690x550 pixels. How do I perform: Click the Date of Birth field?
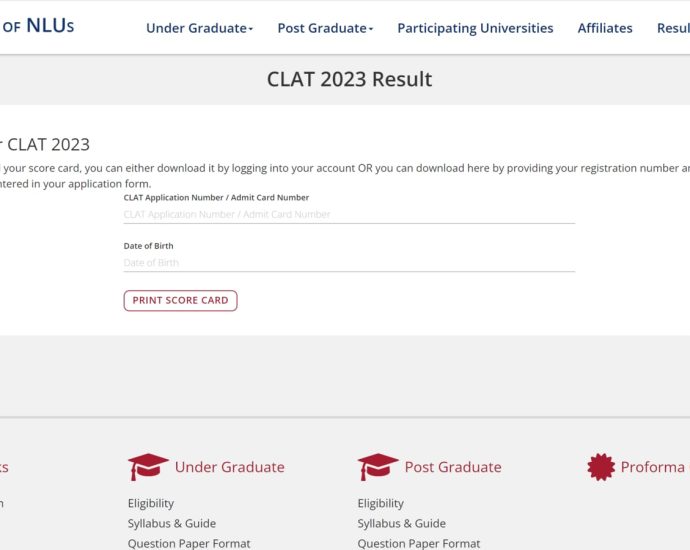coord(349,262)
